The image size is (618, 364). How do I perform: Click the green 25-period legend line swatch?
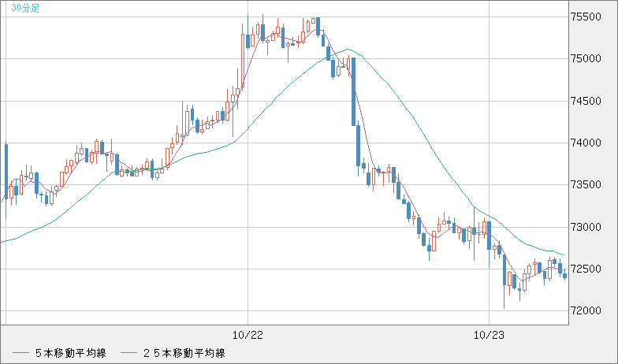[x=128, y=353]
